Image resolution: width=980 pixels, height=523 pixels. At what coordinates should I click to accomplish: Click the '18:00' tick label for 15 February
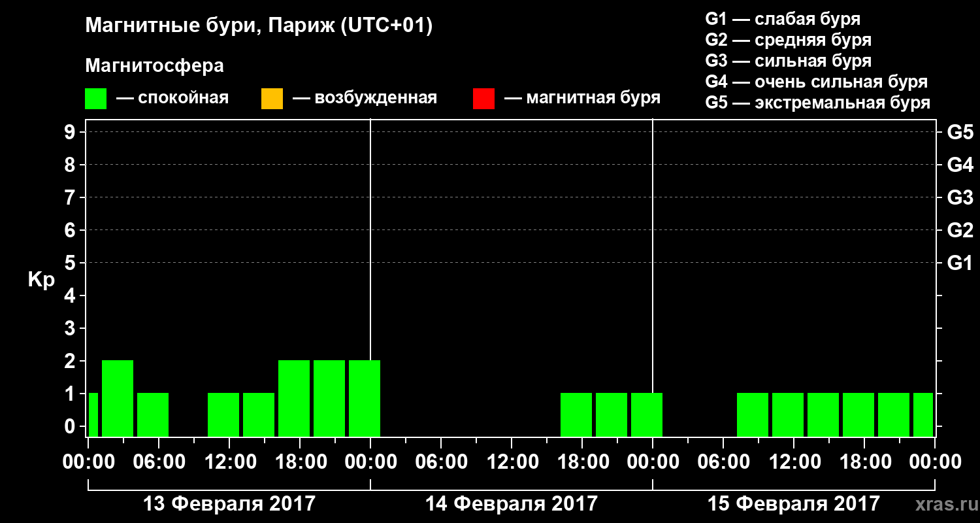[x=864, y=462]
